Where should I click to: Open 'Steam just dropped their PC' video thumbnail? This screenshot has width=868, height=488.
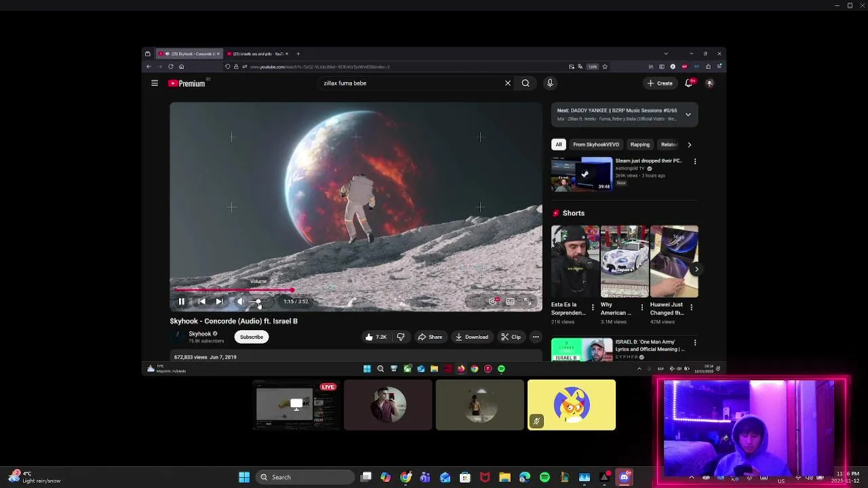pyautogui.click(x=582, y=174)
